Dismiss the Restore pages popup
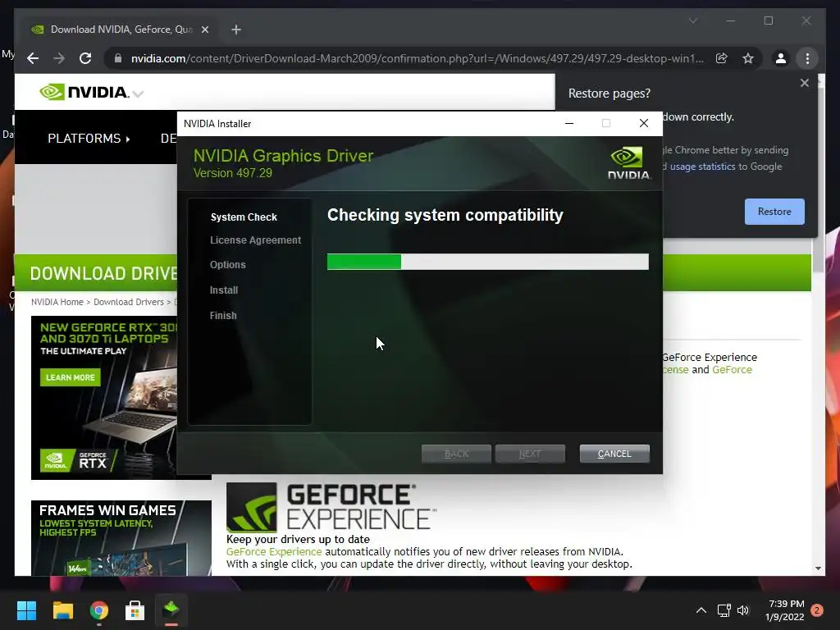The image size is (840, 630). pyautogui.click(x=804, y=83)
